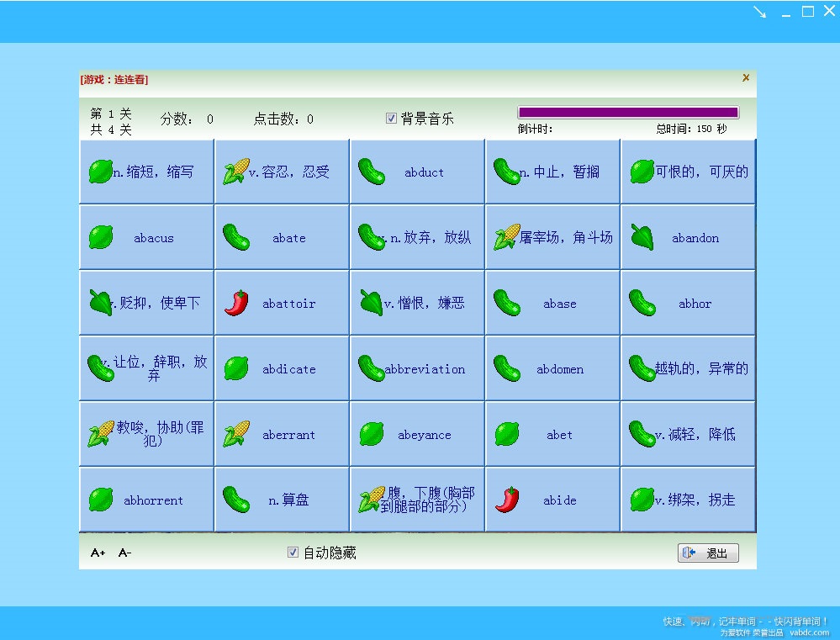
Task: Select the word text abduct
Action: tap(425, 172)
